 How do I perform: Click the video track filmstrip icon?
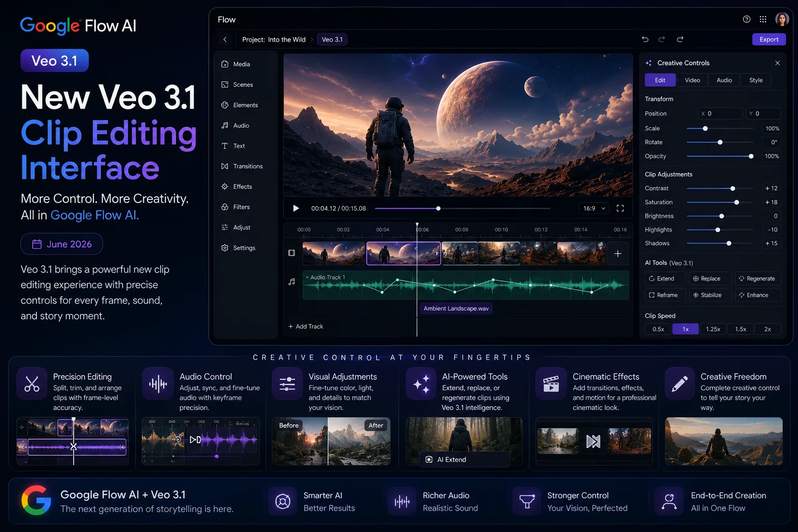point(291,253)
